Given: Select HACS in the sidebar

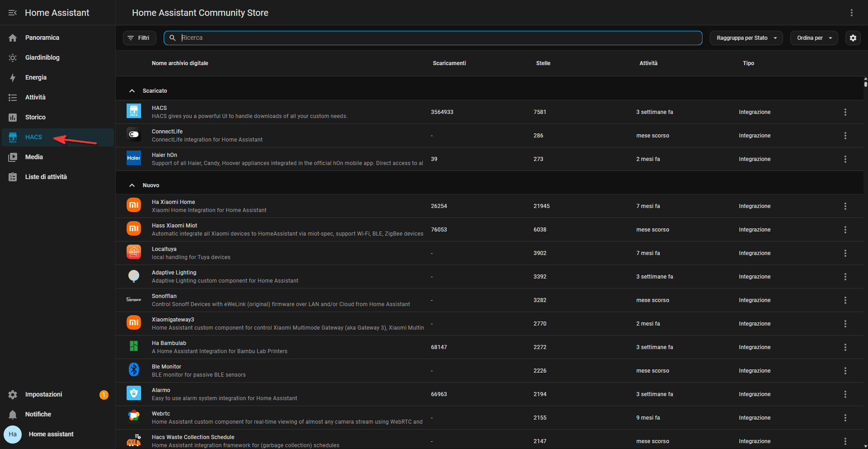Looking at the screenshot, I should (x=58, y=137).
